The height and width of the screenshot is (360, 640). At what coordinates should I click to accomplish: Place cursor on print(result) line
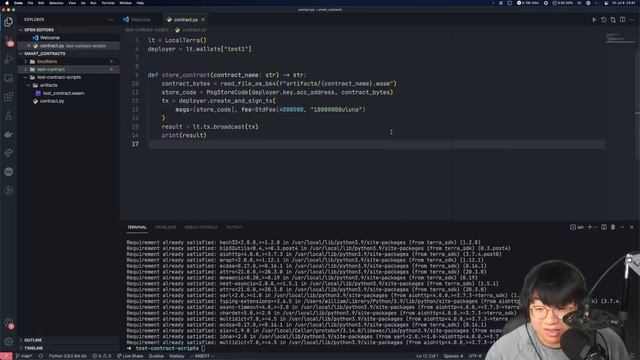184,135
